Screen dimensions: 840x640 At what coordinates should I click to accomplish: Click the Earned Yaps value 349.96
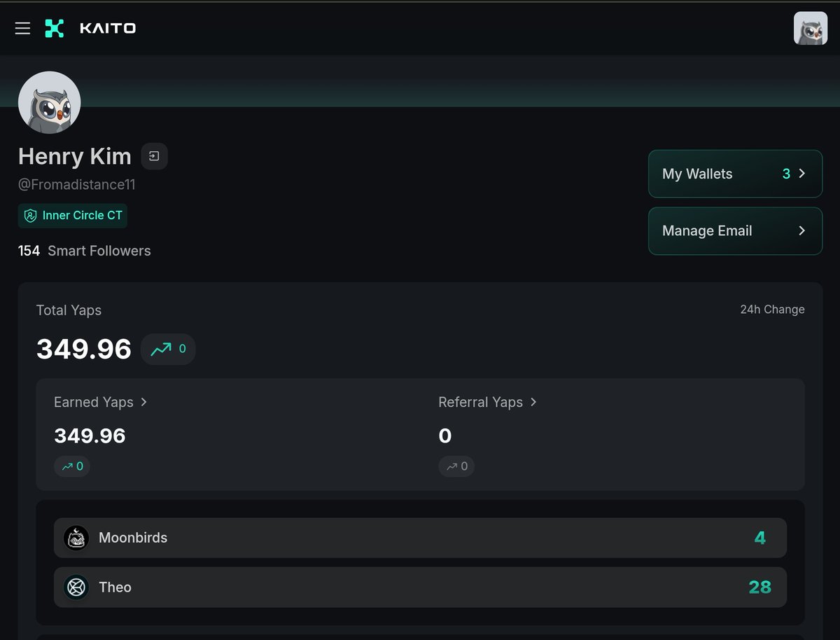pyautogui.click(x=90, y=436)
